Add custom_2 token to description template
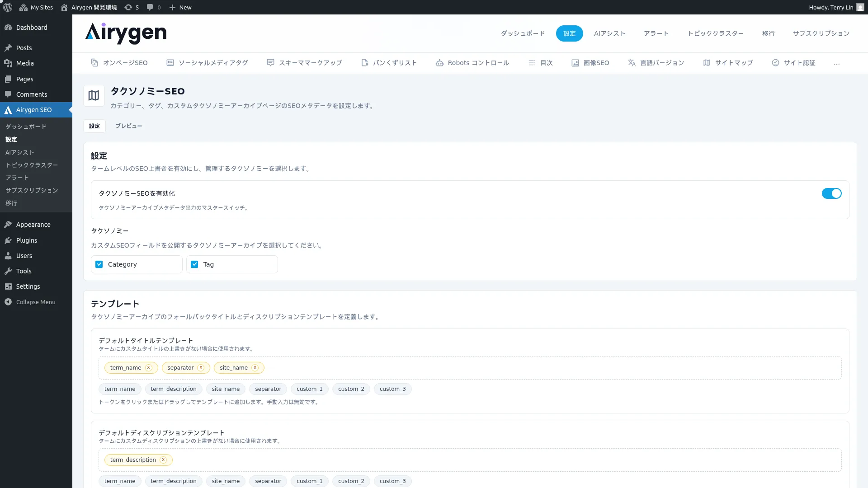Image resolution: width=868 pixels, height=488 pixels. coord(351,481)
